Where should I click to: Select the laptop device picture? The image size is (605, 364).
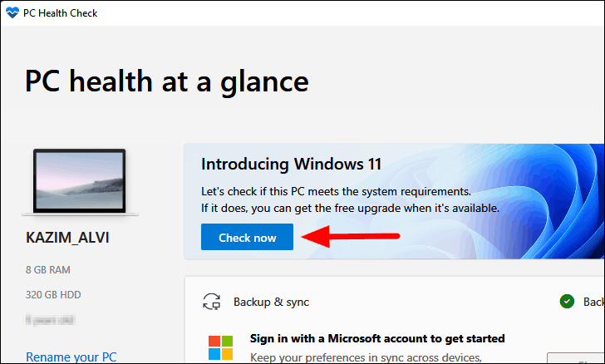tap(80, 182)
